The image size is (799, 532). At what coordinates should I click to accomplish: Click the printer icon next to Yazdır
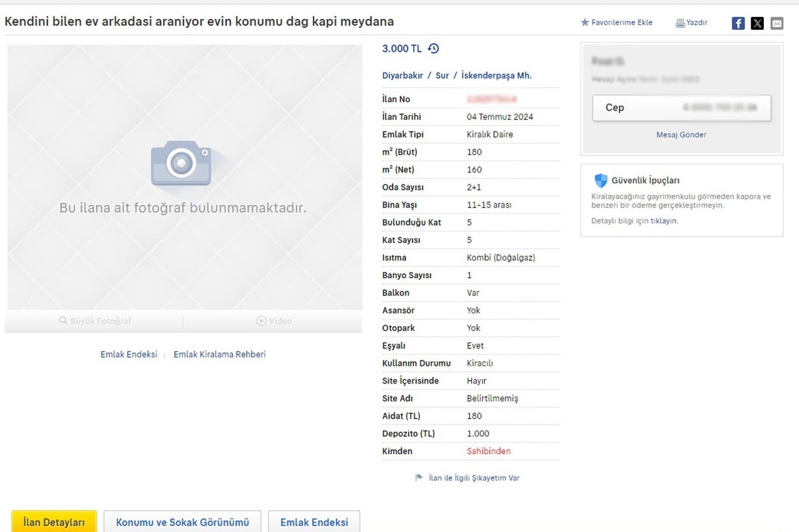(680, 23)
